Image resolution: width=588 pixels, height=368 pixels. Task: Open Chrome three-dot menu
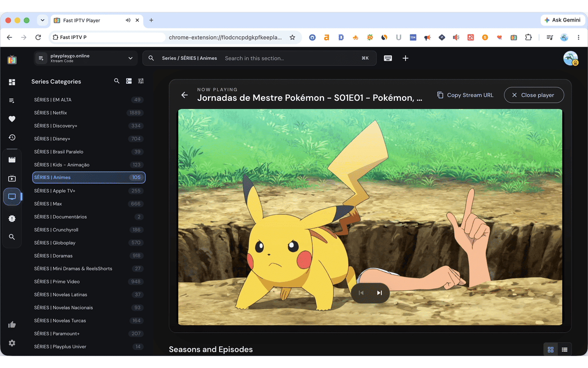point(578,37)
